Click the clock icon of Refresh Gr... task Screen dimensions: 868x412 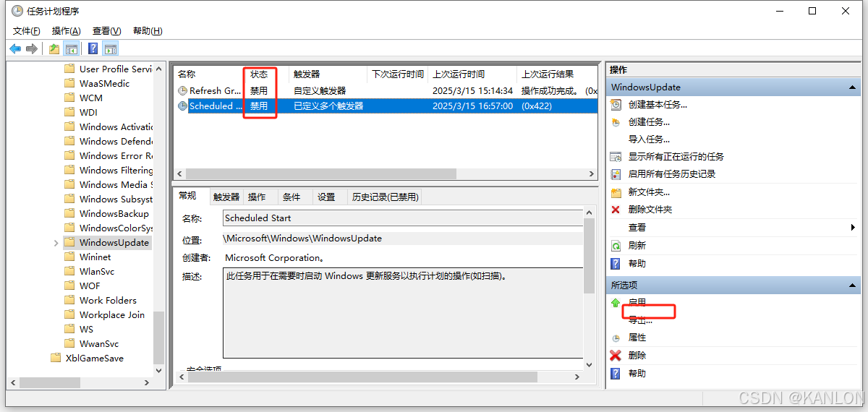tap(183, 90)
